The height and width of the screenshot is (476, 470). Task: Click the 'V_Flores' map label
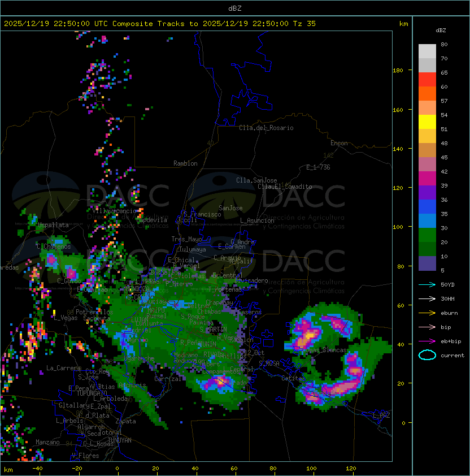[x=85, y=456]
